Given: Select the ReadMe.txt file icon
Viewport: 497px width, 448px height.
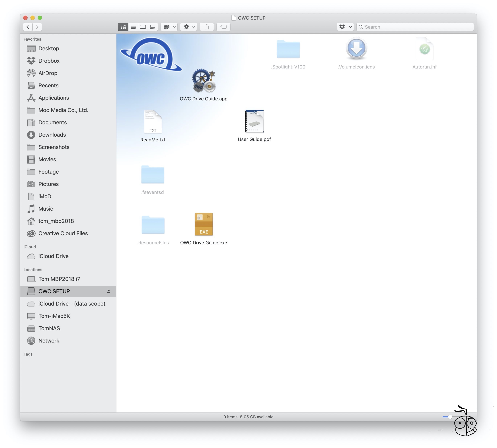Looking at the screenshot, I should coord(153,122).
